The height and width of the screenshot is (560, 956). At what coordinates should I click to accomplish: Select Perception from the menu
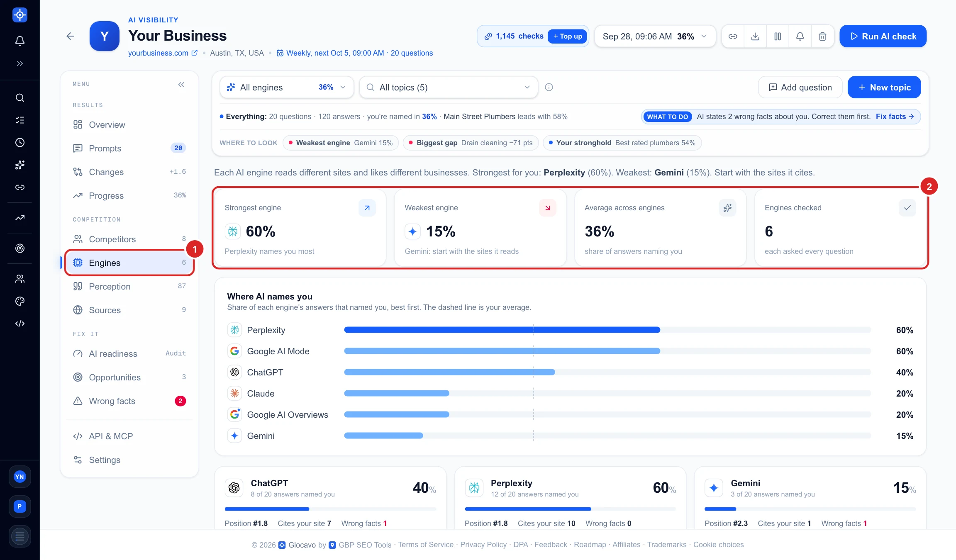pyautogui.click(x=129, y=287)
